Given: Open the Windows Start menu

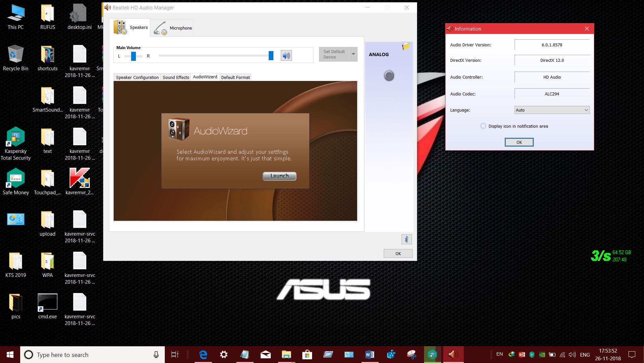Looking at the screenshot, I should 10,355.
